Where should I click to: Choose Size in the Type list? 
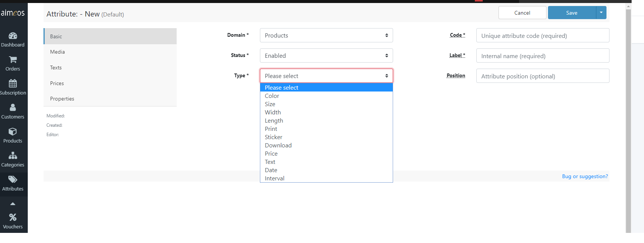[x=326, y=104]
